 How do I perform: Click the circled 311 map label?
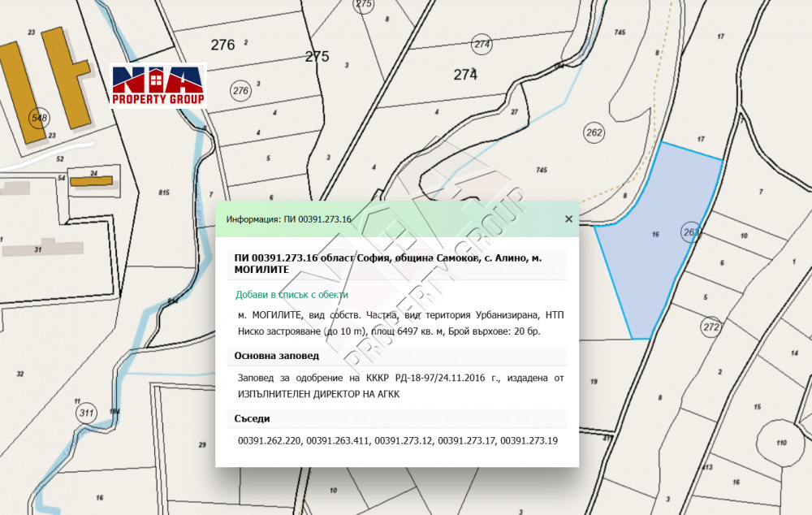87,413
